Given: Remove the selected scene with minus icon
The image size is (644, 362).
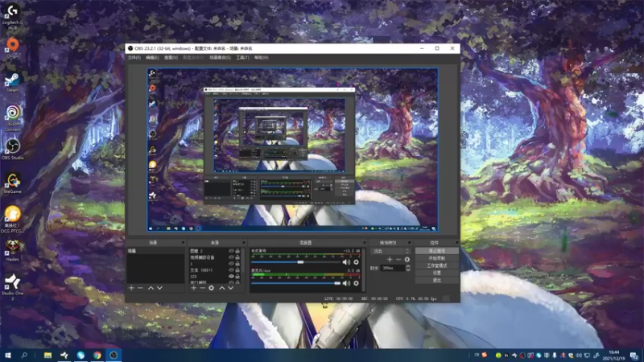Looking at the screenshot, I should 140,288.
